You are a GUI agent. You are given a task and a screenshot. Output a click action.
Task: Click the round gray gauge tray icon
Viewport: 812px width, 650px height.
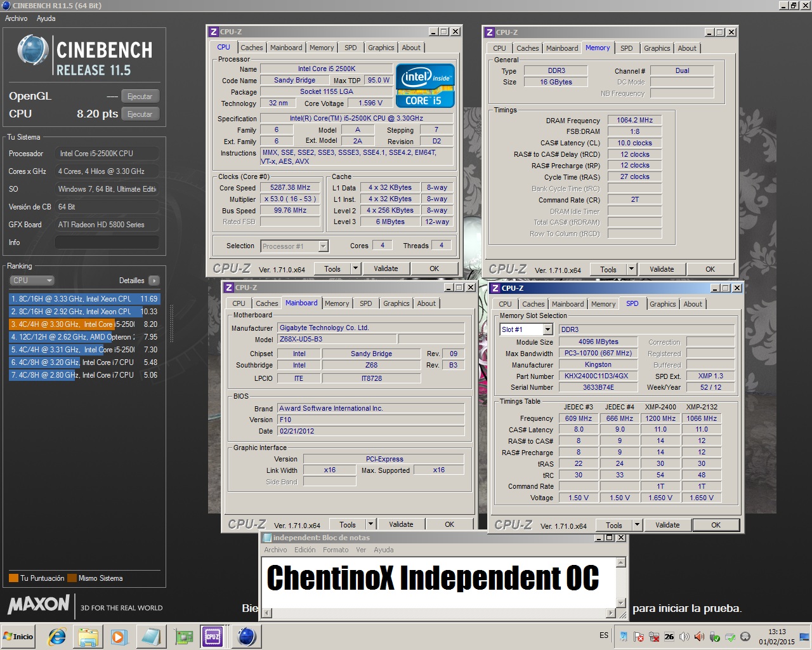click(x=745, y=637)
